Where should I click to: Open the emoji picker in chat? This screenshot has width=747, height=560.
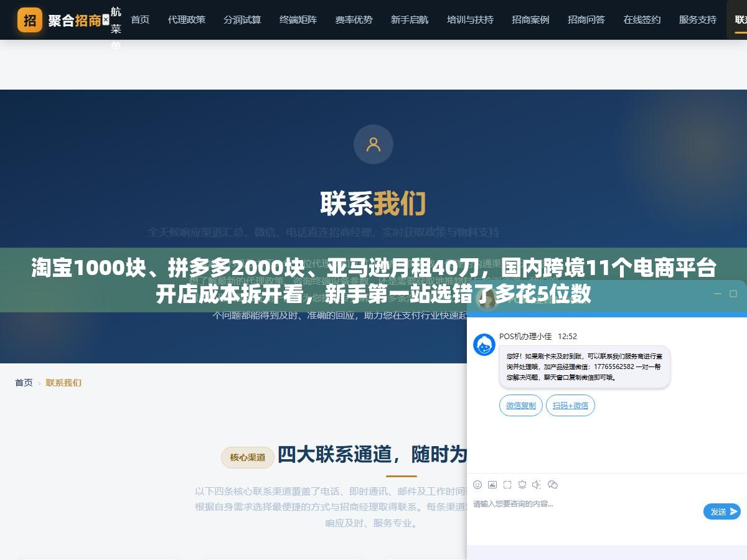477,484
